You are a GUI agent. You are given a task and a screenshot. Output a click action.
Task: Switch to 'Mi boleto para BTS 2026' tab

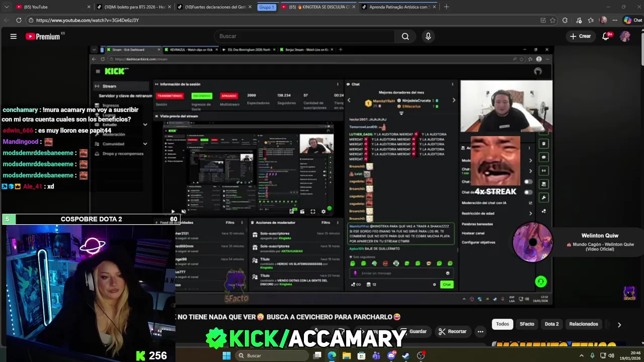[x=133, y=7]
